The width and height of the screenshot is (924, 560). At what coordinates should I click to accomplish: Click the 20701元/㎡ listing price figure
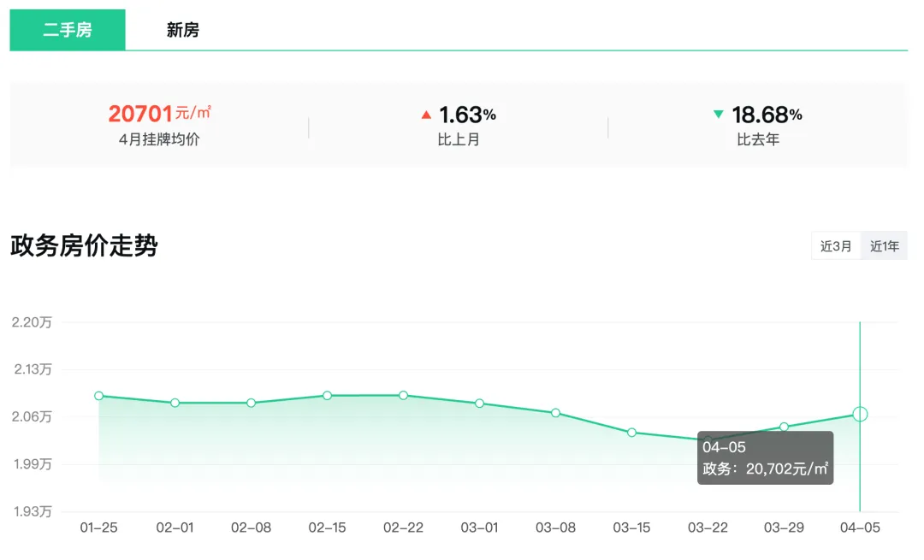tap(159, 114)
